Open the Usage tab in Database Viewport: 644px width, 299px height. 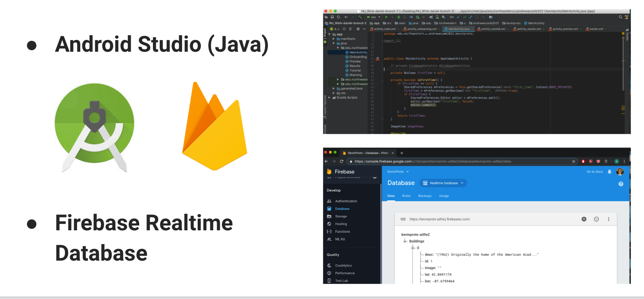[x=444, y=196]
